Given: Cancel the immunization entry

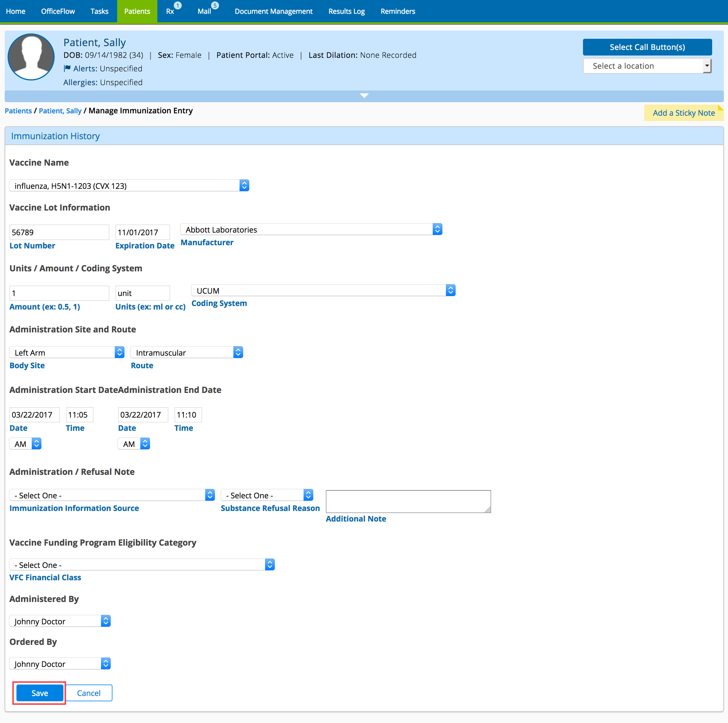Looking at the screenshot, I should coord(89,693).
